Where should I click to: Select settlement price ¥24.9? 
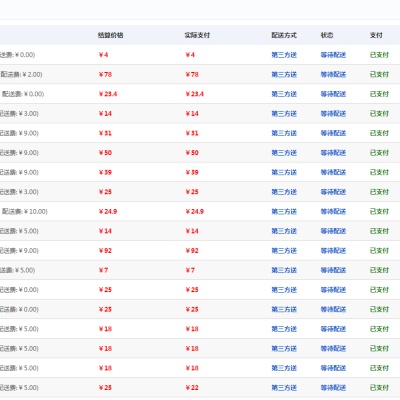coord(108,211)
